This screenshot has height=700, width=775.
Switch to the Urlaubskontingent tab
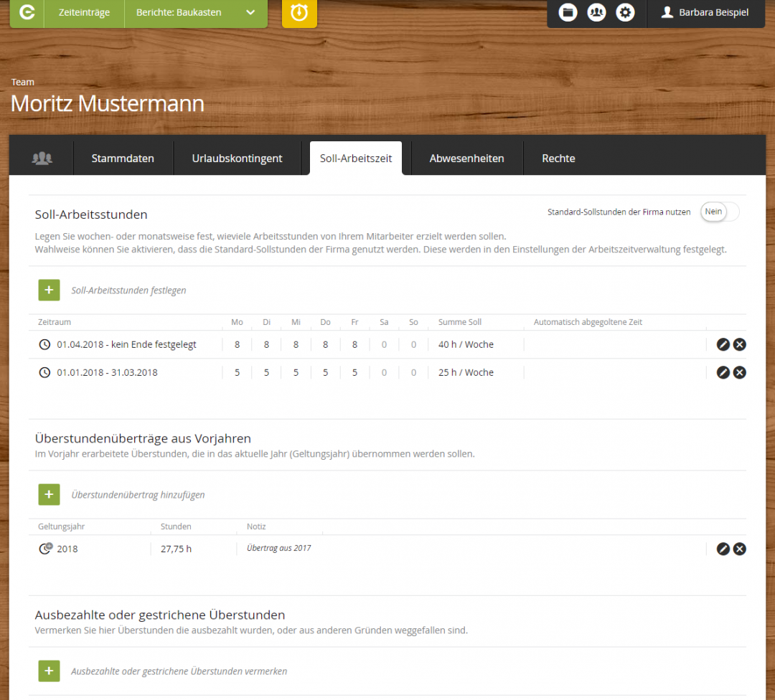click(238, 158)
